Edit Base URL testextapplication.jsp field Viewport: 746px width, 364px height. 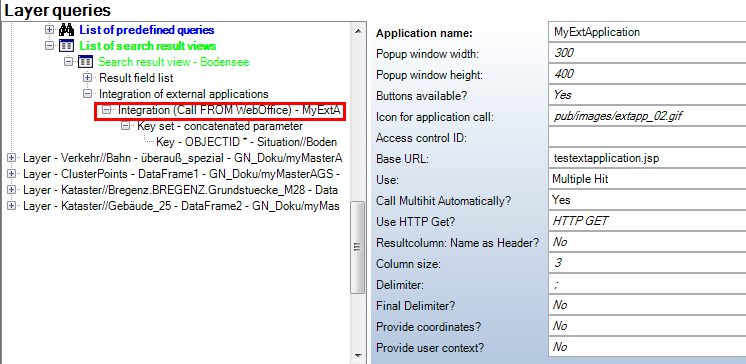647,158
